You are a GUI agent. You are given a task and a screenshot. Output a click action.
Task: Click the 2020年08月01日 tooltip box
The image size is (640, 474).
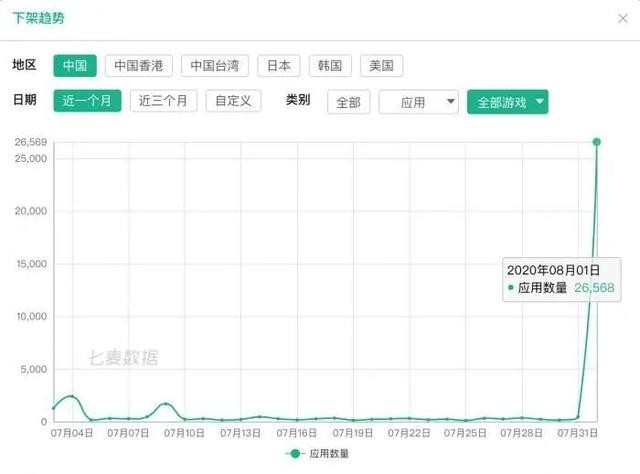(562, 280)
